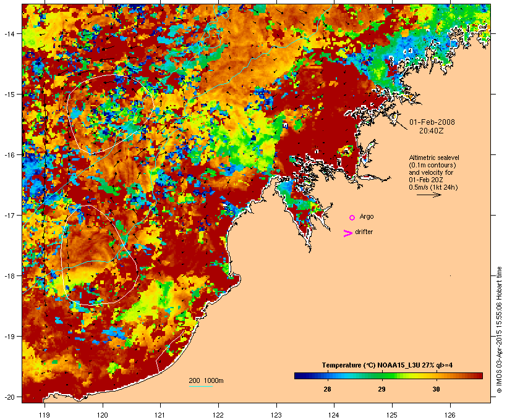Click the cyan 200 1000m depth contour line sample
The width and height of the screenshot is (507, 420).
(x=201, y=386)
